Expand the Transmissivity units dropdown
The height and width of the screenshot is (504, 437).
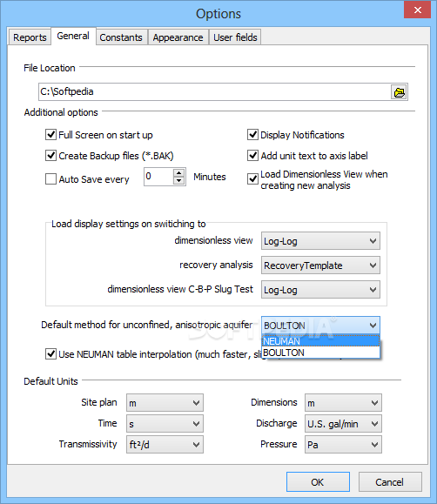165,445
